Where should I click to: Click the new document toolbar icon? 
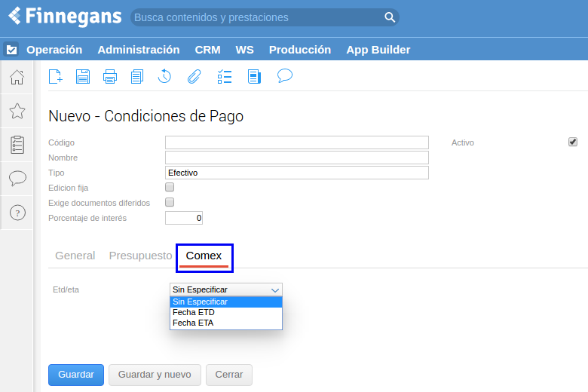55,76
